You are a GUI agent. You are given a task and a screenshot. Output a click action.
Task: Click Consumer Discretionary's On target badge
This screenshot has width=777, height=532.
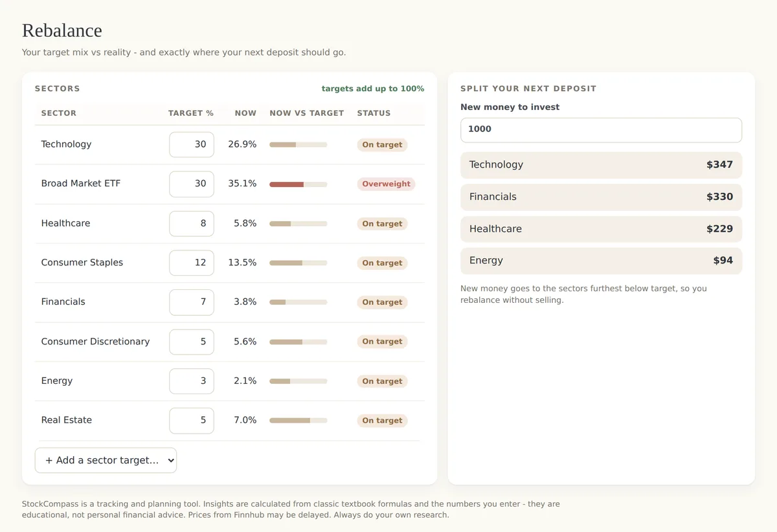pyautogui.click(x=382, y=342)
